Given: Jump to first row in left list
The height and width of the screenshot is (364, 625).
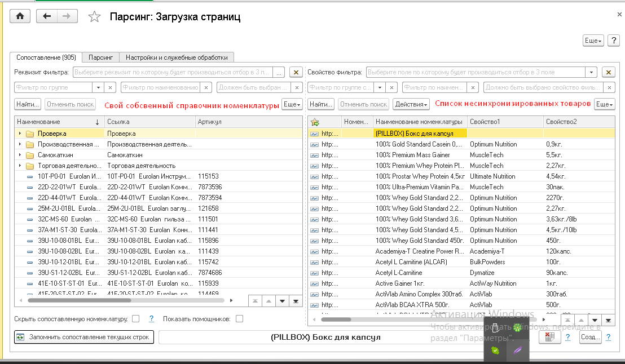Looking at the screenshot, I should (256, 301).
